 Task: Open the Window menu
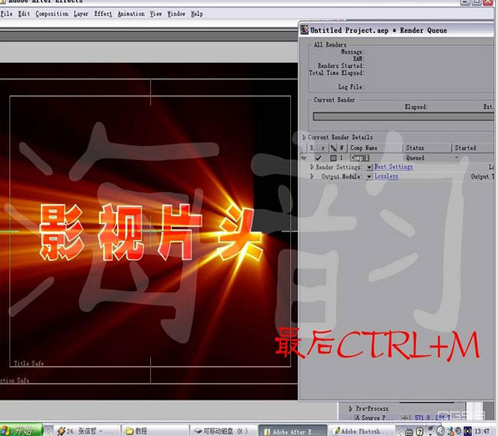pos(176,14)
